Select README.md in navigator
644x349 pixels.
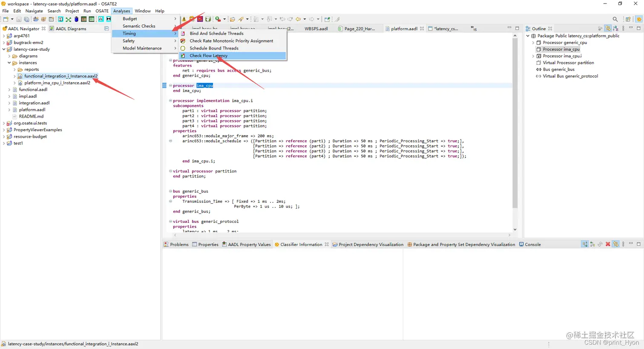[31, 116]
